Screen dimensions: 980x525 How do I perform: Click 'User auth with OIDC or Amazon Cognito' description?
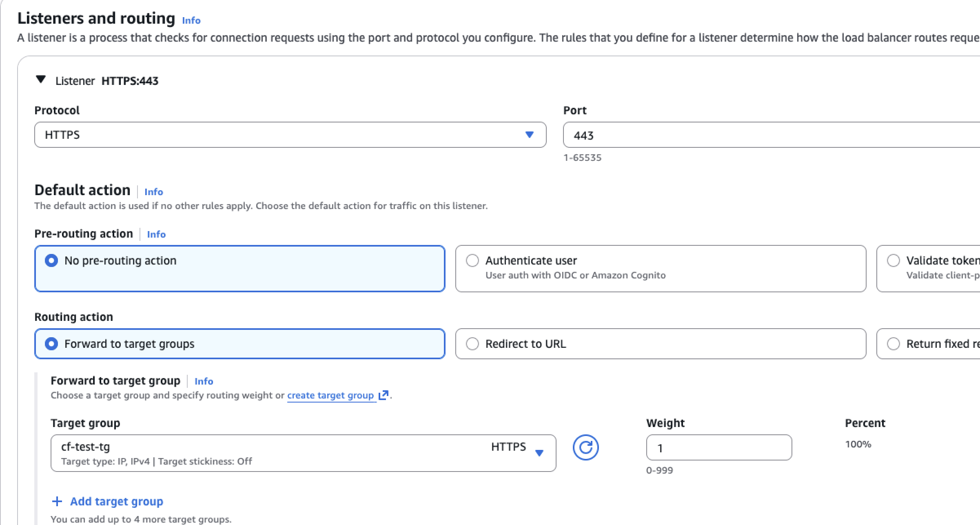pyautogui.click(x=575, y=275)
